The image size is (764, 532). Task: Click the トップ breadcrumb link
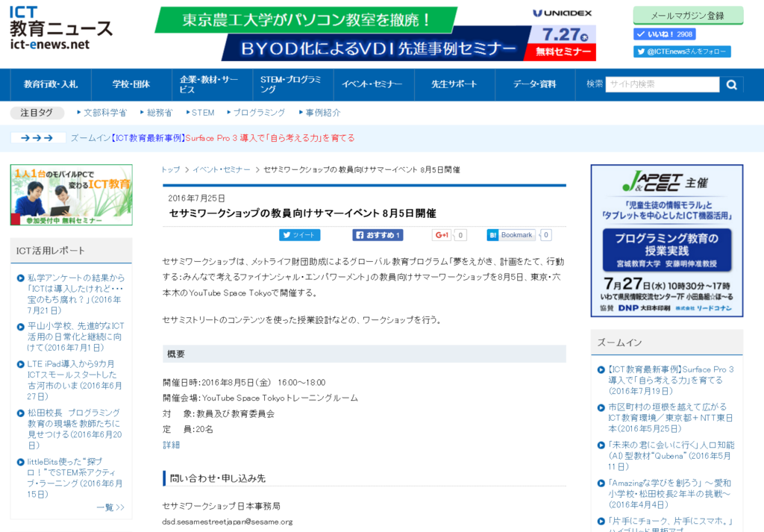[171, 169]
